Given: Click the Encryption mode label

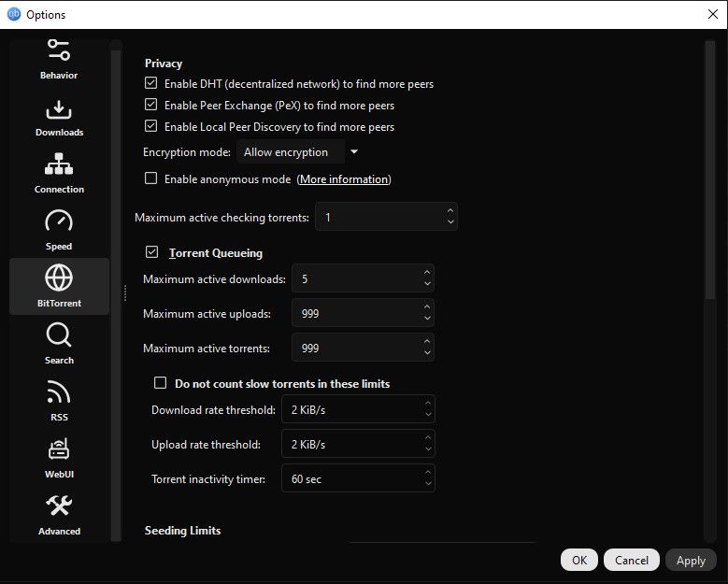Looking at the screenshot, I should click(x=187, y=152).
